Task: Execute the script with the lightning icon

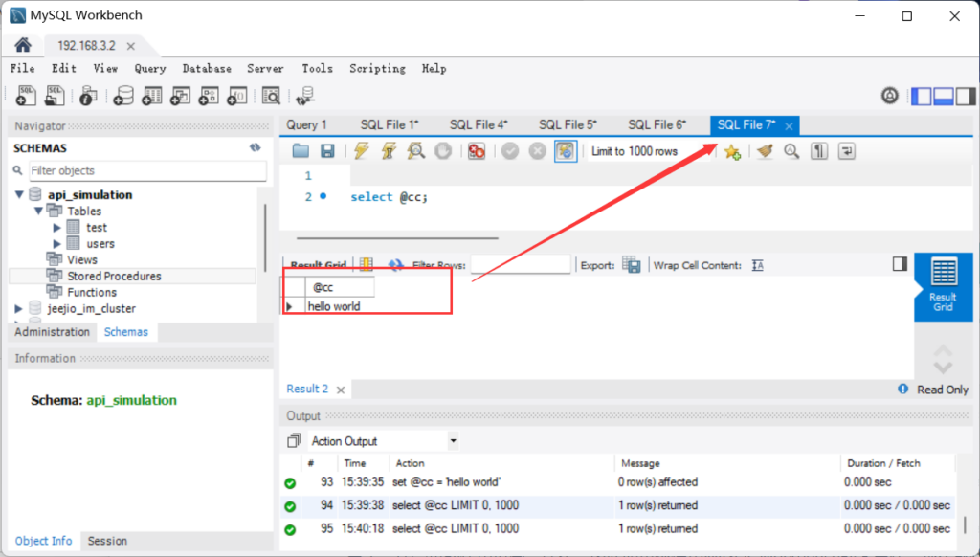Action: 361,150
